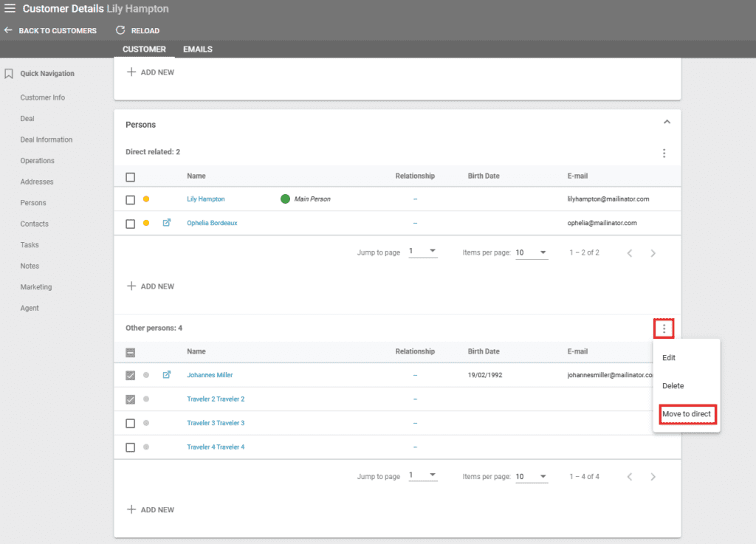
Task: Switch to the Emails tab
Action: (x=197, y=49)
